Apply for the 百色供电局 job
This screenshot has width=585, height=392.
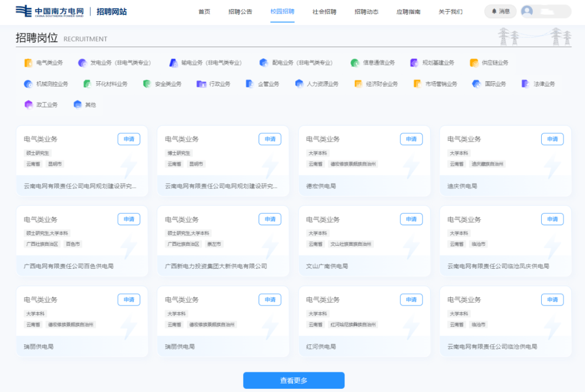(x=129, y=219)
